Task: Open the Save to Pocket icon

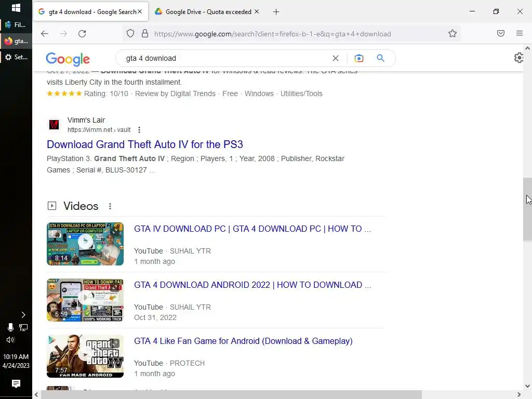Action: (x=501, y=33)
